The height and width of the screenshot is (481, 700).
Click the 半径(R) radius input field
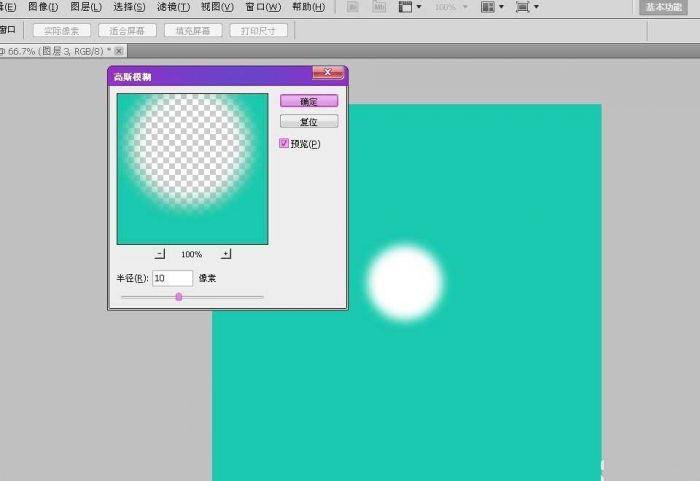pos(172,278)
